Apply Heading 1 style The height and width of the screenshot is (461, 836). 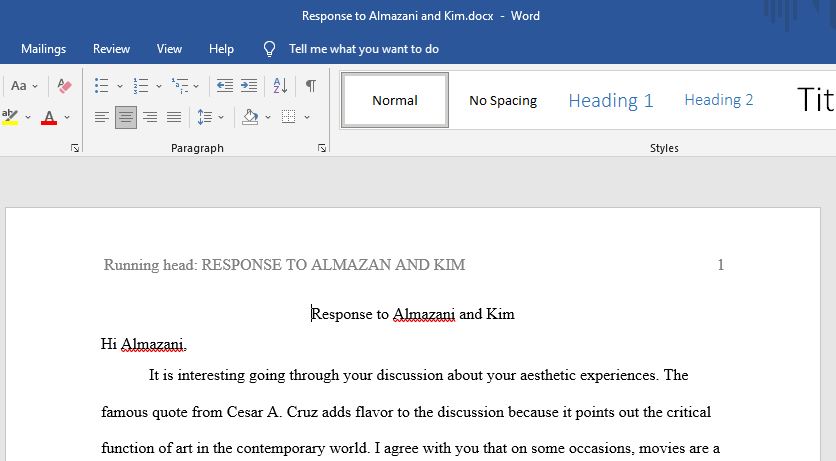pyautogui.click(x=610, y=100)
